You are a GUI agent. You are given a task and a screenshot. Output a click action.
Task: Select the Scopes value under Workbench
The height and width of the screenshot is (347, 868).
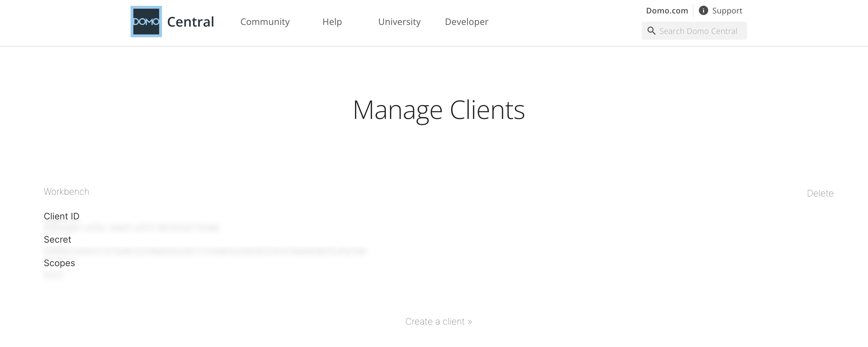pyautogui.click(x=53, y=275)
